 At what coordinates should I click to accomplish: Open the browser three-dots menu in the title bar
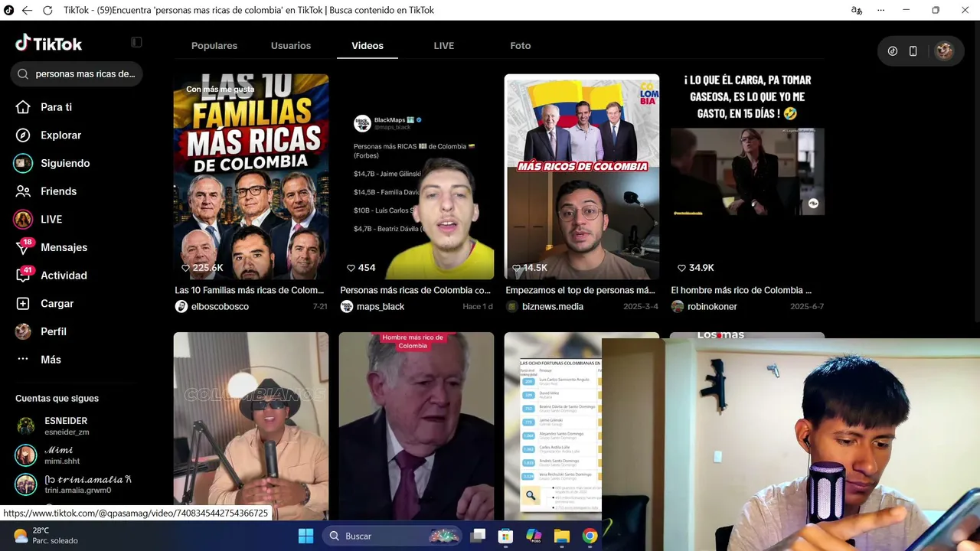tap(881, 11)
